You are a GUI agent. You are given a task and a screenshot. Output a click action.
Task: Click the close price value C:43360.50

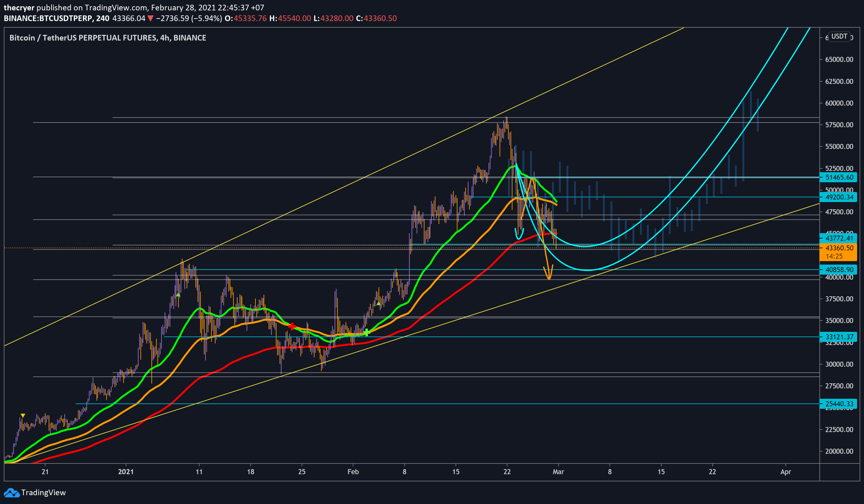pos(376,18)
